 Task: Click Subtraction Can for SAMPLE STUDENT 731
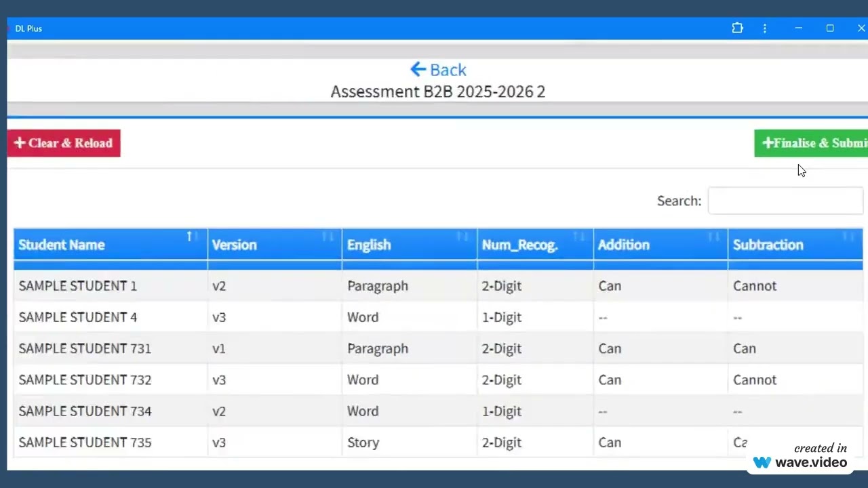point(745,348)
